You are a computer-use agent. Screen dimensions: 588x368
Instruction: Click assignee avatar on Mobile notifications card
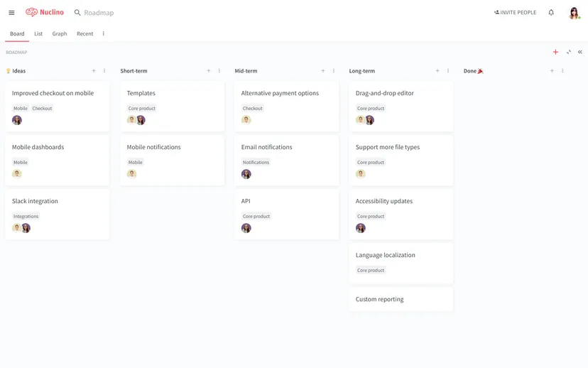(131, 173)
